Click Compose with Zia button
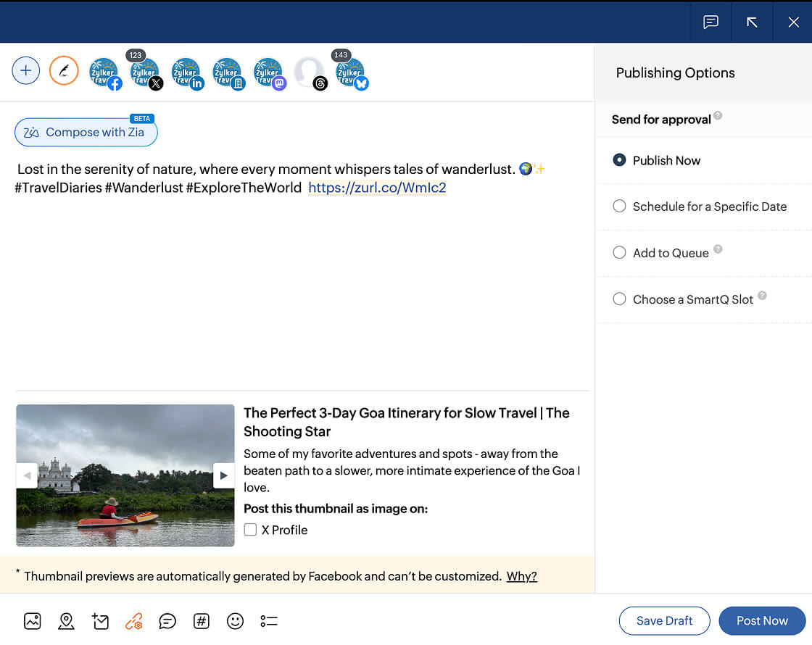Viewport: 812px width, 645px height. 86,132
